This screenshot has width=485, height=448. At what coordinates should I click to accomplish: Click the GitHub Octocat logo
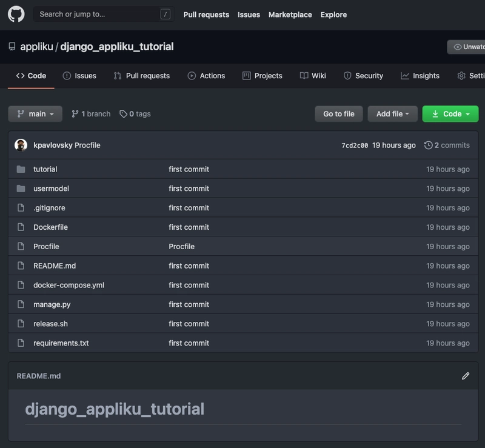pos(16,14)
